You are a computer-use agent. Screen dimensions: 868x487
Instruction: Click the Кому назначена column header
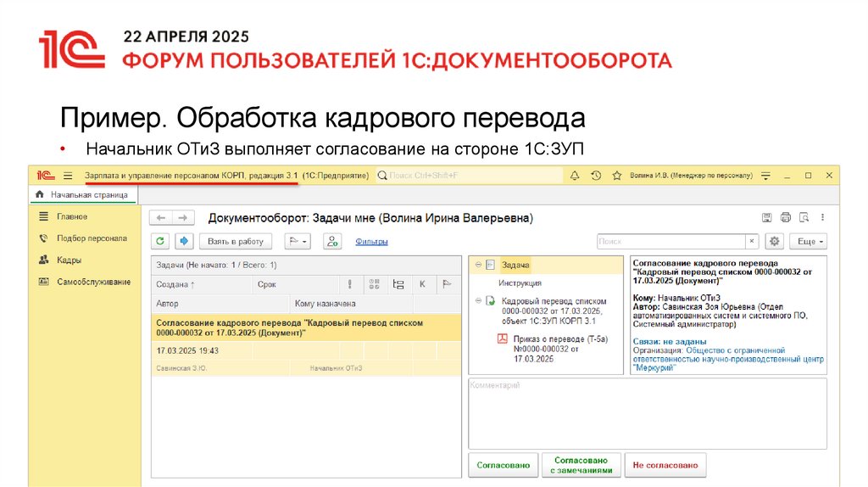(351, 304)
